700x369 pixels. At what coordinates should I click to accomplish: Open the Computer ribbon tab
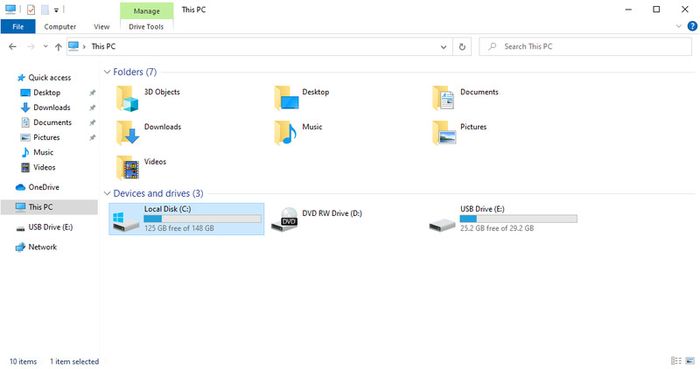(60, 26)
